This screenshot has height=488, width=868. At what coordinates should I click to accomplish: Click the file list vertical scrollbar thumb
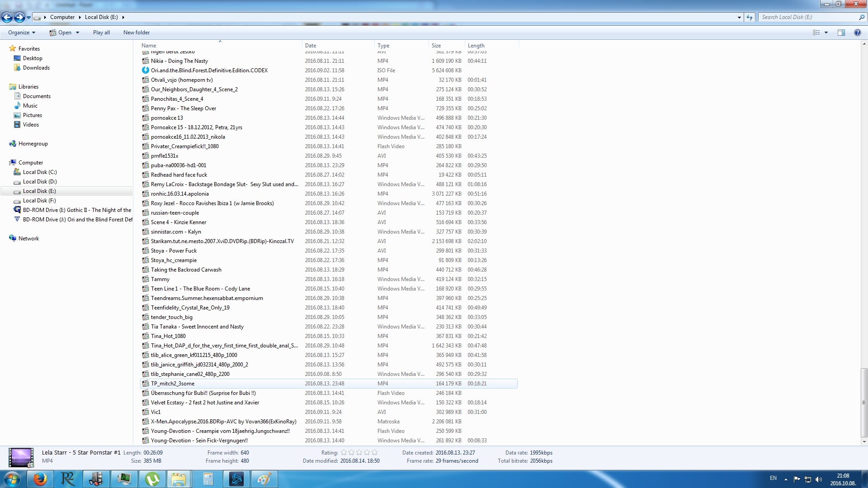click(864, 403)
